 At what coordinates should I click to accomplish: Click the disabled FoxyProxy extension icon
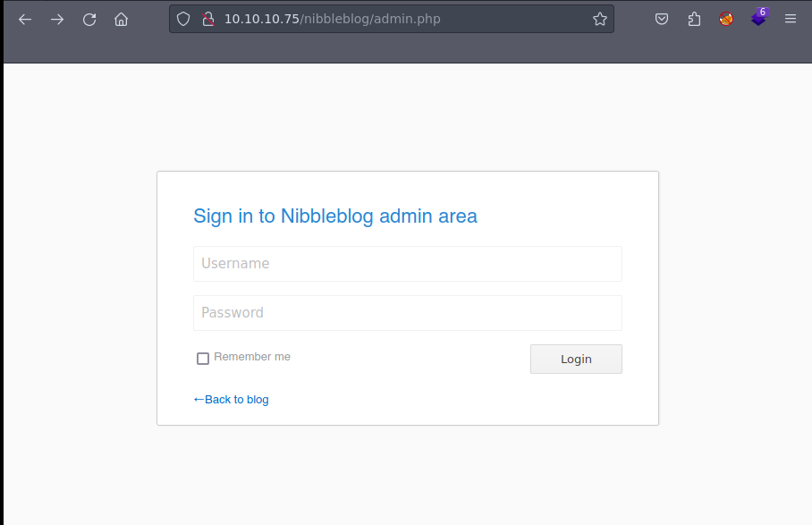[726, 18]
